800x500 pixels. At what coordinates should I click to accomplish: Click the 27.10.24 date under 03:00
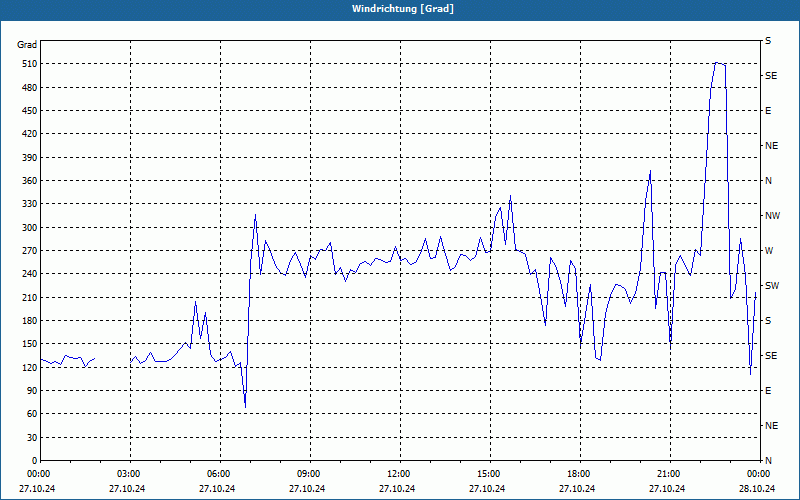[128, 488]
